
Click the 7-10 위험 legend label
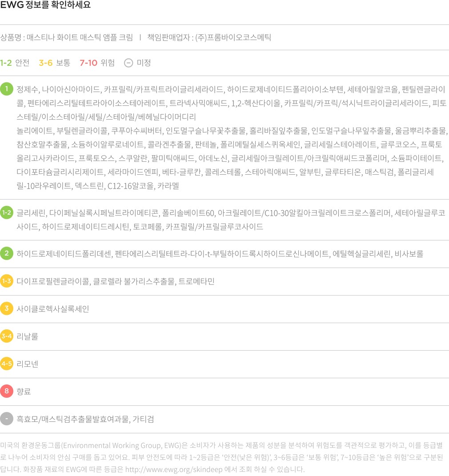(x=97, y=63)
